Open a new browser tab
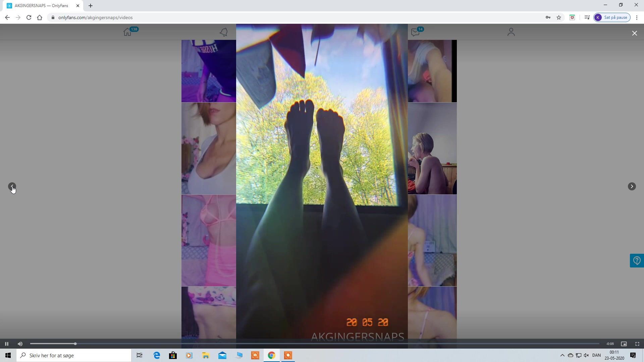Image resolution: width=644 pixels, height=362 pixels. (91, 6)
